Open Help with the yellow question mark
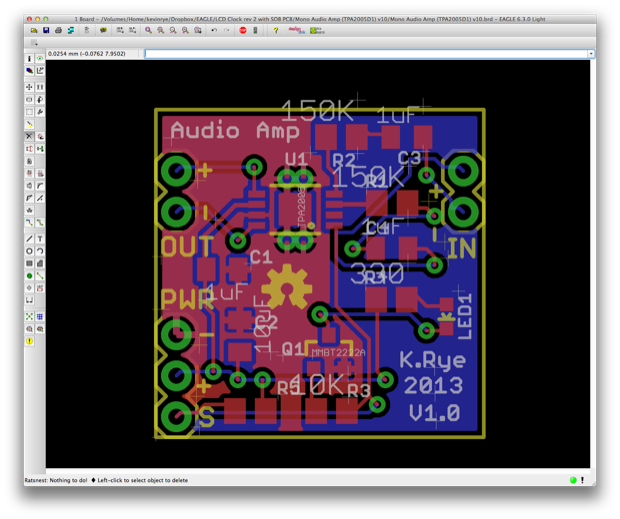Screen dimensions: 620x519 click(276, 30)
